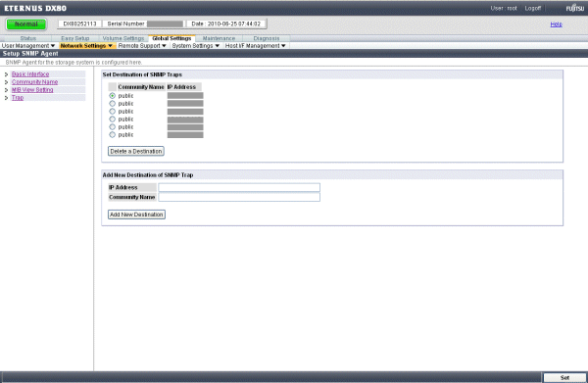The width and height of the screenshot is (588, 383).
Task: Open the System Settings dropdown menu
Action: point(196,46)
